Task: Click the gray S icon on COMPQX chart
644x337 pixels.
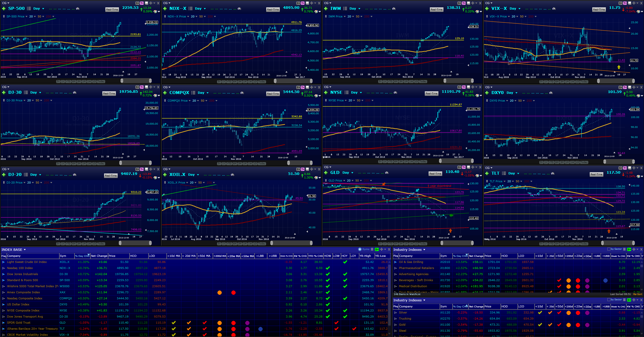Action: [299, 87]
